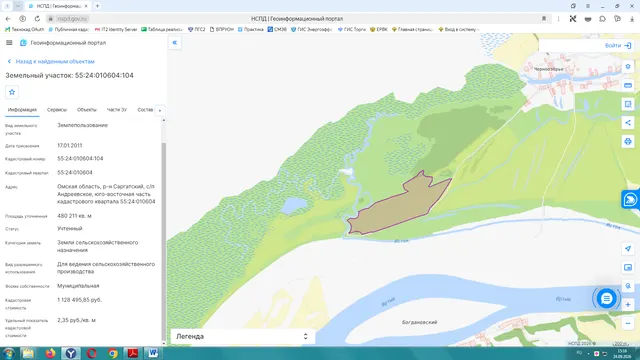Screen dimensions: 640x360
Task: Select the area selection map tool
Action: (628, 104)
